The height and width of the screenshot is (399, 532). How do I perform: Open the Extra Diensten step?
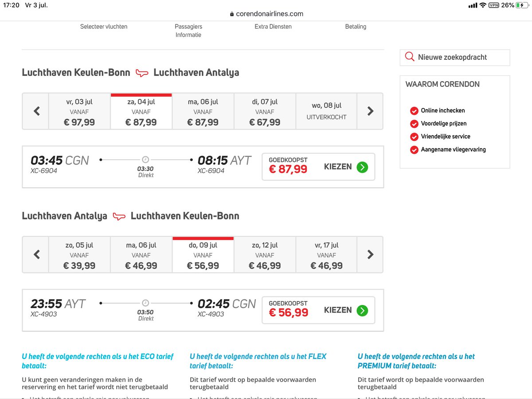(x=273, y=27)
